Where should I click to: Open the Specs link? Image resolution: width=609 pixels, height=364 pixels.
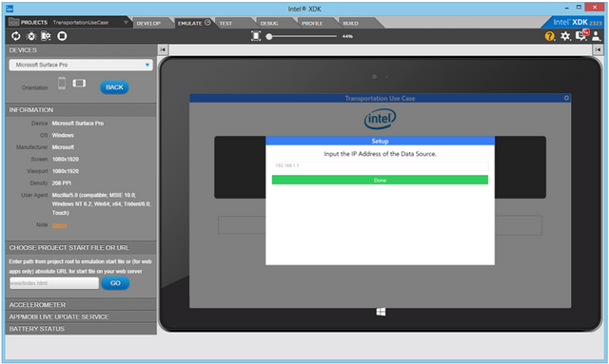coord(59,225)
